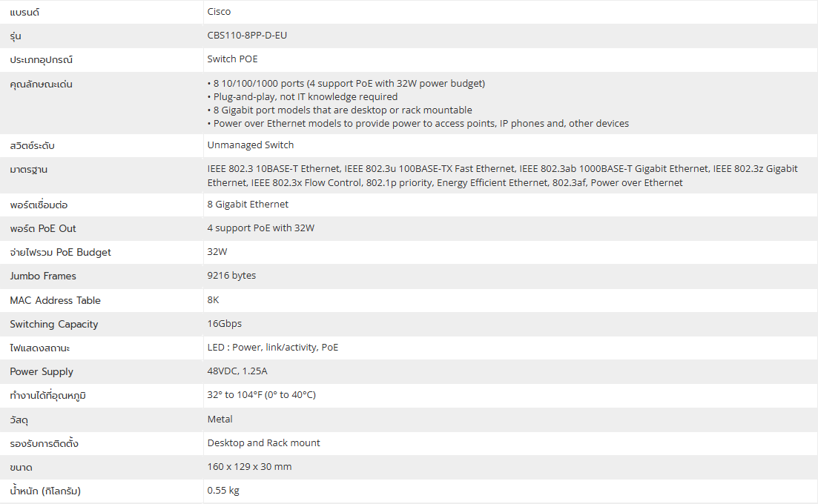This screenshot has height=504, width=818.
Task: Click the 9216 bytes value
Action: 231,276
